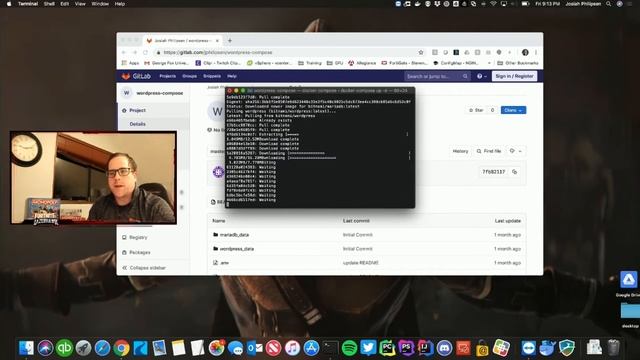The image size is (640, 360).
Task: Open the update README commit link
Action: pos(361,263)
